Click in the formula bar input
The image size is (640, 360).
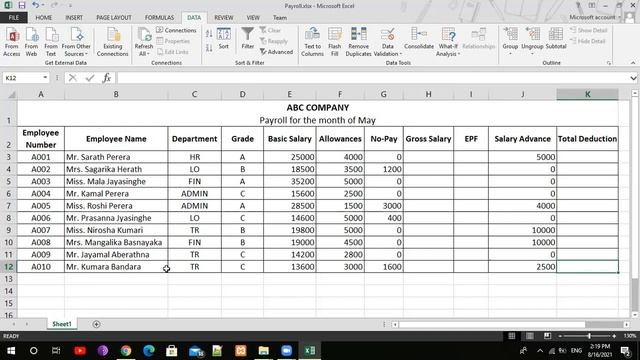tap(372, 78)
